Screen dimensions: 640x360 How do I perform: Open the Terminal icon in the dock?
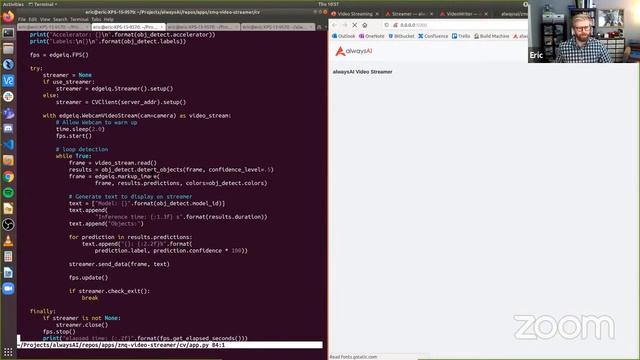8,33
